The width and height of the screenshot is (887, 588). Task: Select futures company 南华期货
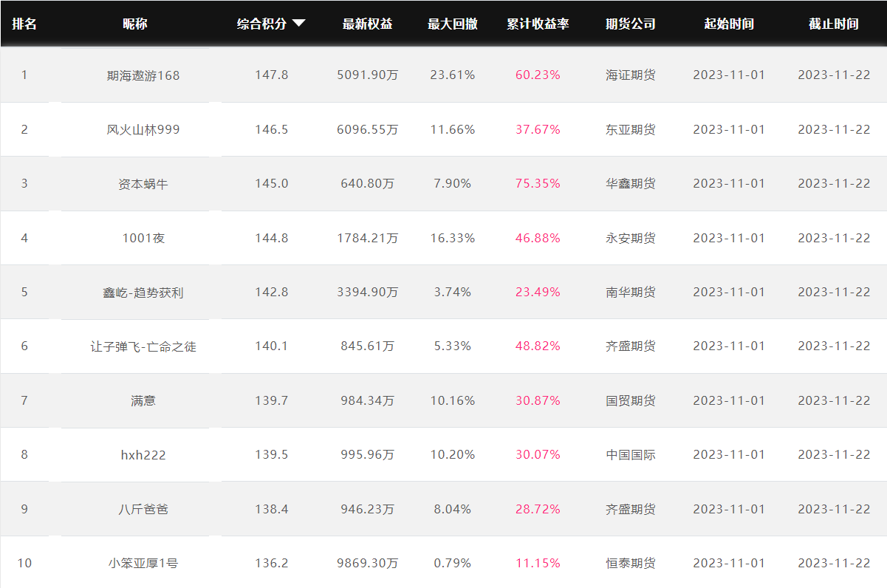(x=631, y=292)
